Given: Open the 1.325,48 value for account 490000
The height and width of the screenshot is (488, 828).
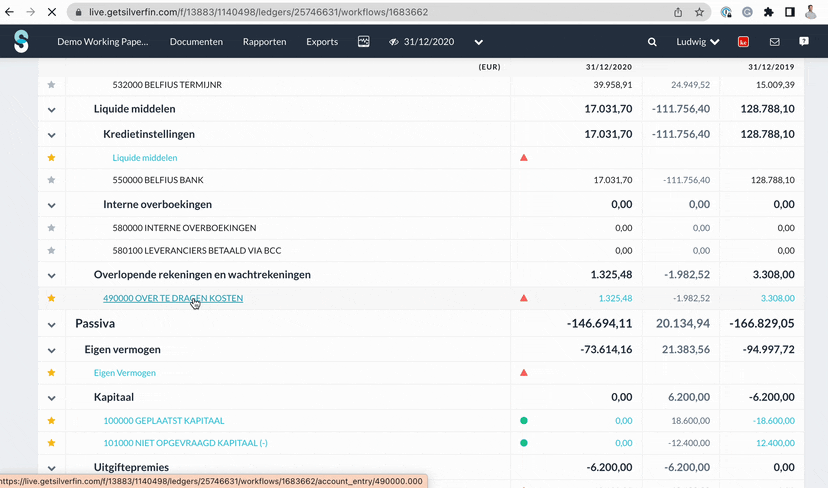Looking at the screenshot, I should [x=615, y=298].
